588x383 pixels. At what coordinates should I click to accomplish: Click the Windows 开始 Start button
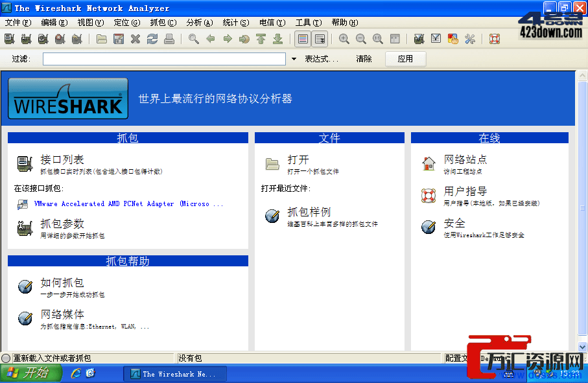click(x=31, y=373)
